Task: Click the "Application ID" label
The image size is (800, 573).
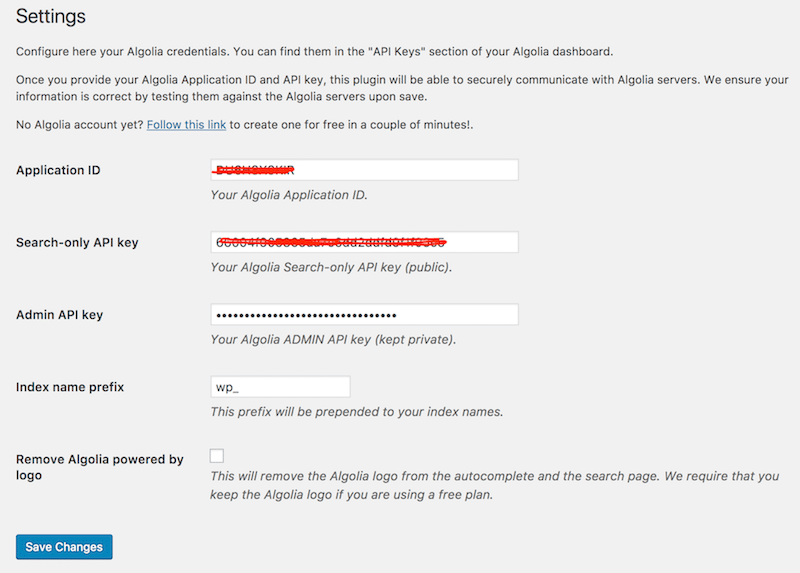Action: [x=57, y=170]
